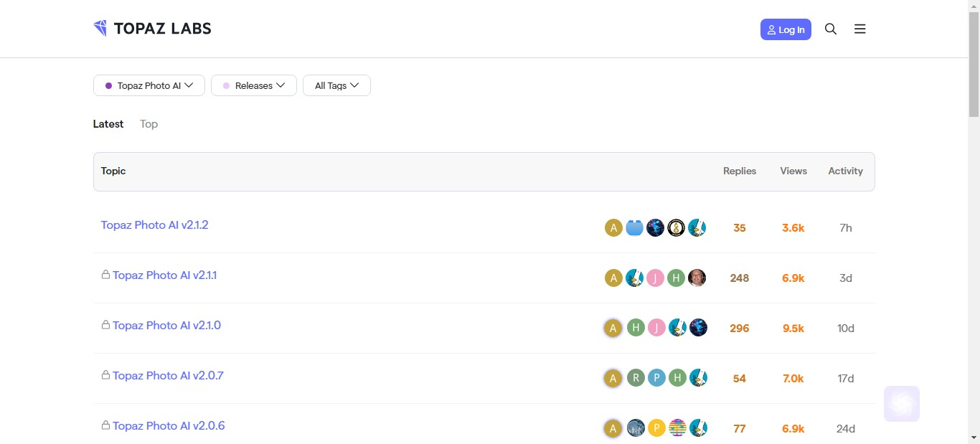Click the teal bird avatar in v2.1.2 row

697,228
